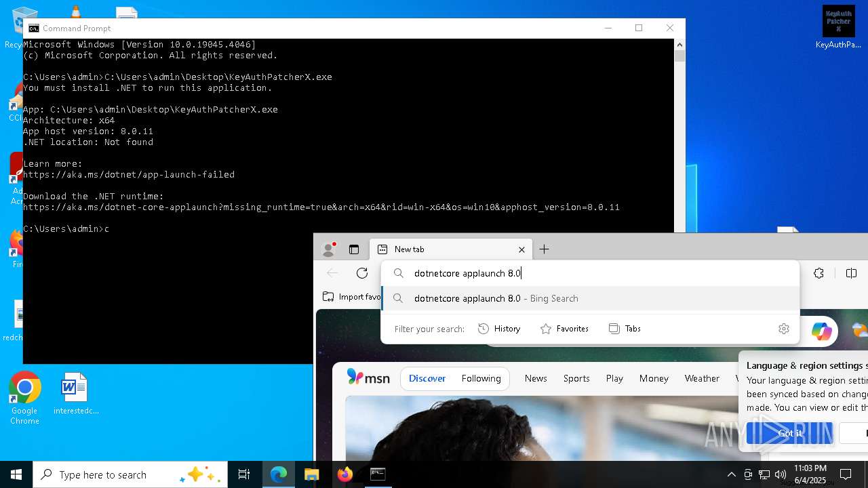Screen dimensions: 868x488
Task: Click Microsoft Edge taskbar icon
Action: tap(279, 474)
